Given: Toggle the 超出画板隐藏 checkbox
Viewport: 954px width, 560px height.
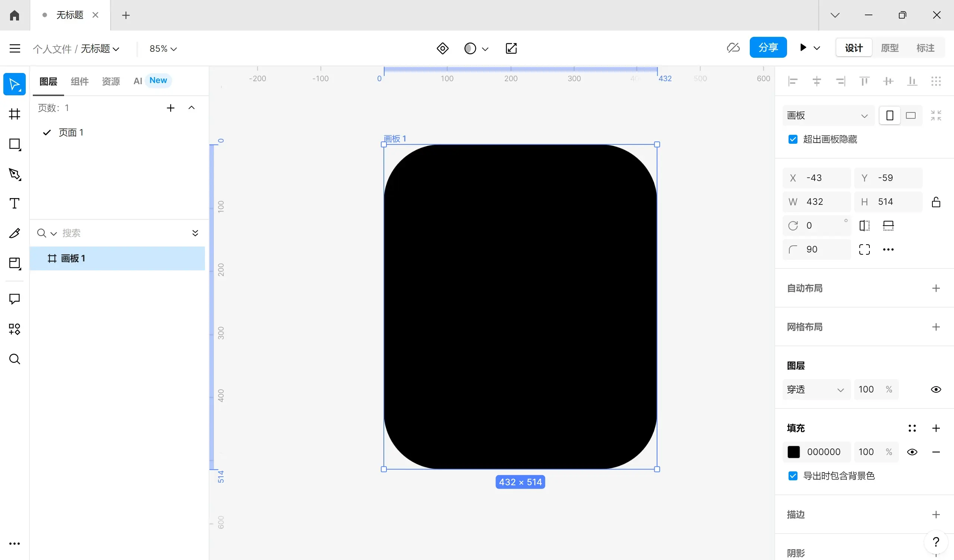Looking at the screenshot, I should pos(793,139).
